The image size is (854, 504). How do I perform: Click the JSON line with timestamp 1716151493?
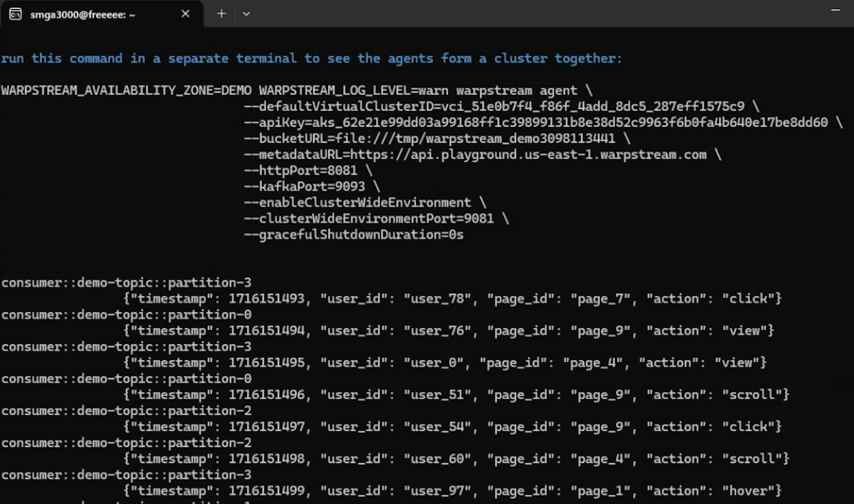[x=452, y=299]
